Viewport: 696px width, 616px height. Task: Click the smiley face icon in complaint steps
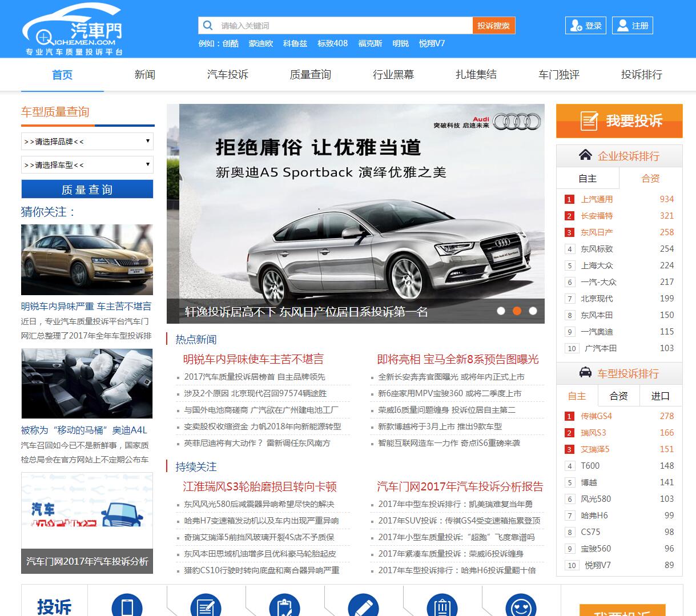pyautogui.click(x=521, y=605)
